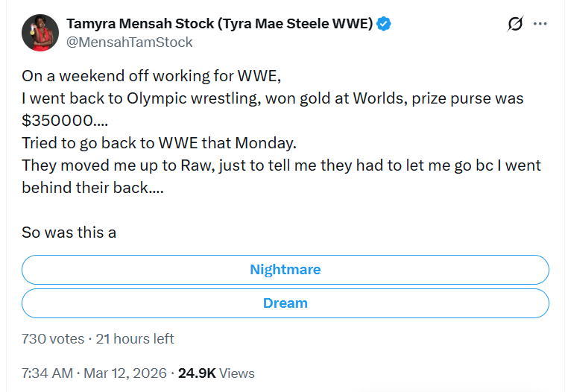The width and height of the screenshot is (568, 392).
Task: Click the Mar 12, 2026 date
Action: [x=125, y=373]
